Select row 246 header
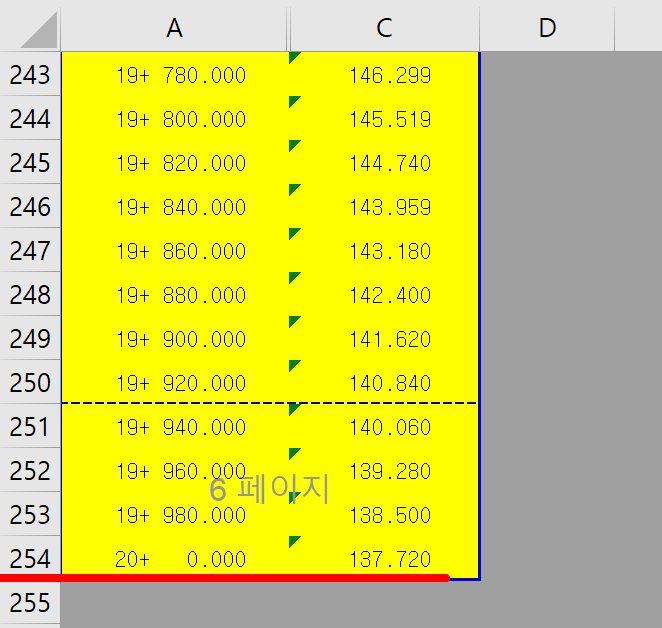Screen dimensions: 662x628 pos(30,206)
